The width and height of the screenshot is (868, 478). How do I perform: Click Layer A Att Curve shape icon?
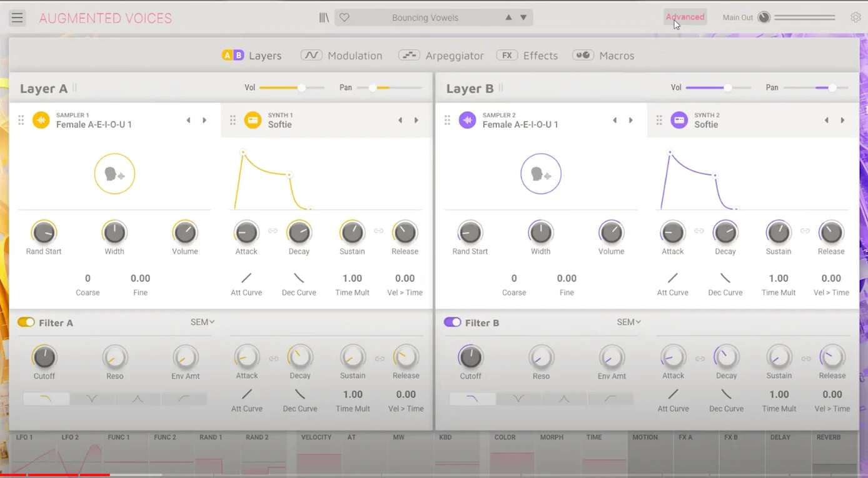[246, 278]
